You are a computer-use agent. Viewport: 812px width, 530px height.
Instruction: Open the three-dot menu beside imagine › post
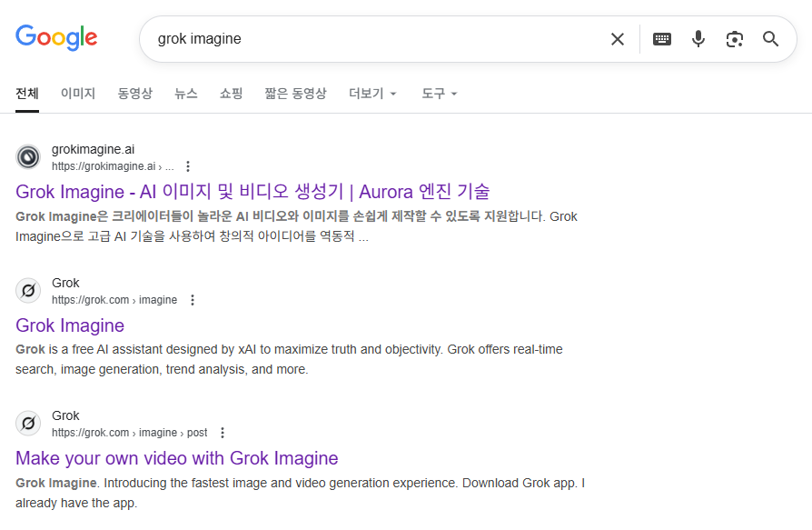pos(223,433)
